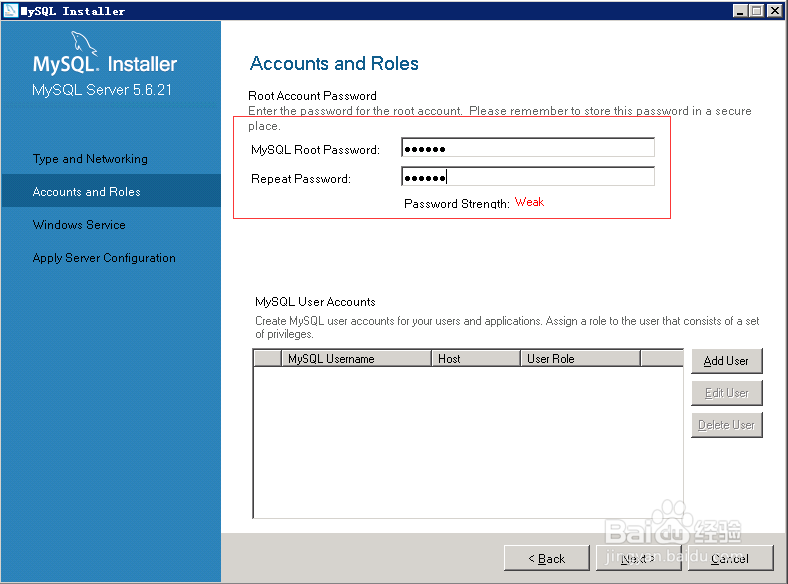Click the 'Root Account Password' label
The width and height of the screenshot is (788, 584).
pos(312,95)
